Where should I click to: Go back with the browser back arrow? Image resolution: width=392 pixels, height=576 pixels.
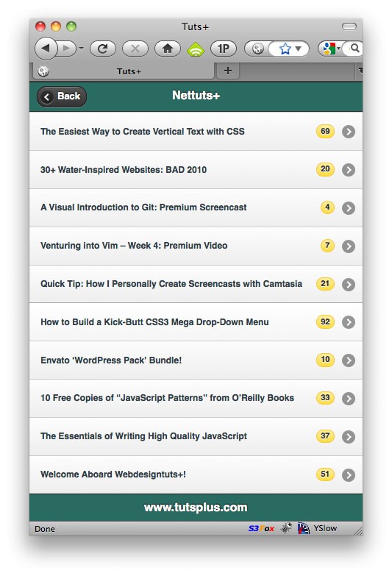pyautogui.click(x=46, y=49)
